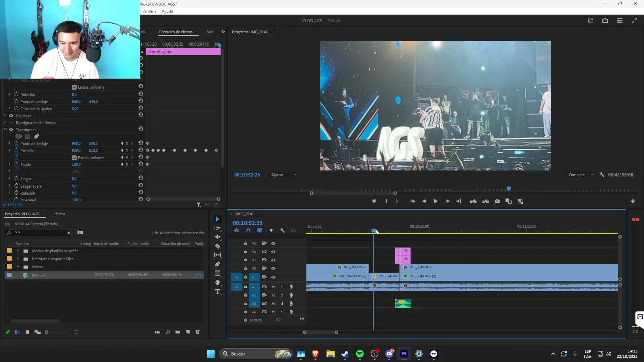The image size is (644, 362).
Task: Create 4-point polygon mask under Transformar
Action: pos(27,136)
